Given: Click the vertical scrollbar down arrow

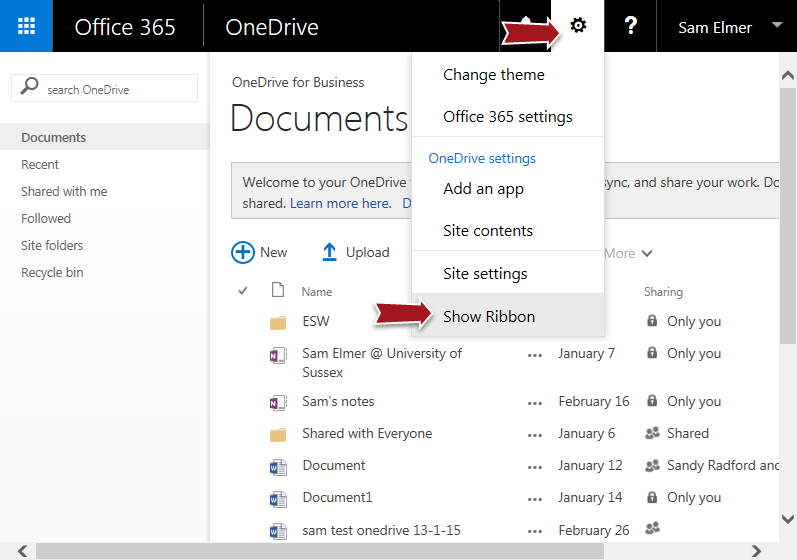Looking at the screenshot, I should [x=787, y=519].
